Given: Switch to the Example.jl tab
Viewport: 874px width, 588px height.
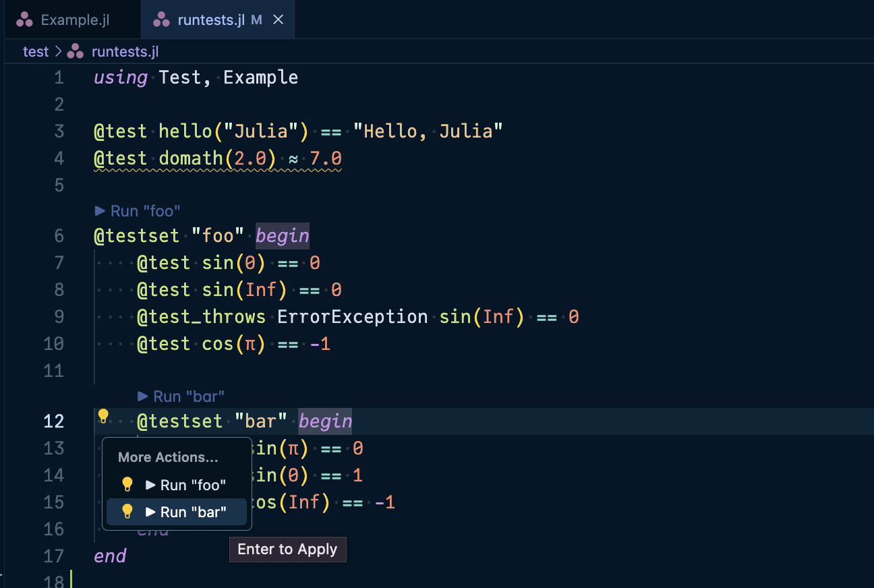Looking at the screenshot, I should (72, 20).
